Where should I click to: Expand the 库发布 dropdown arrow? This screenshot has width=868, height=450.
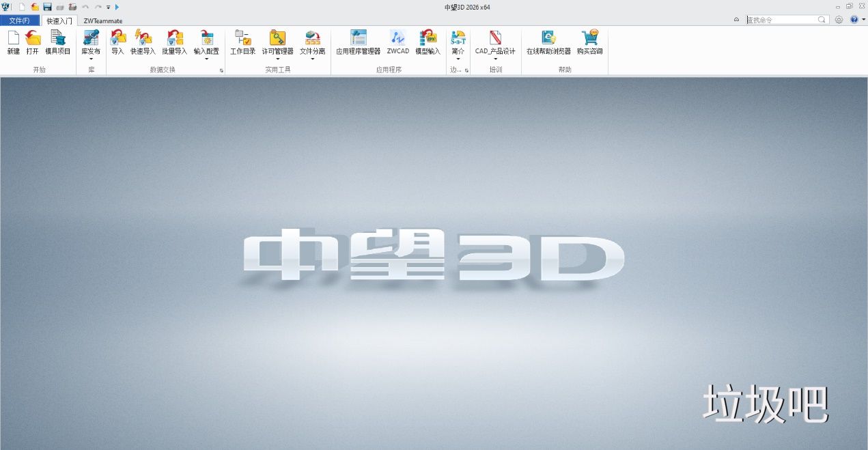click(x=91, y=59)
